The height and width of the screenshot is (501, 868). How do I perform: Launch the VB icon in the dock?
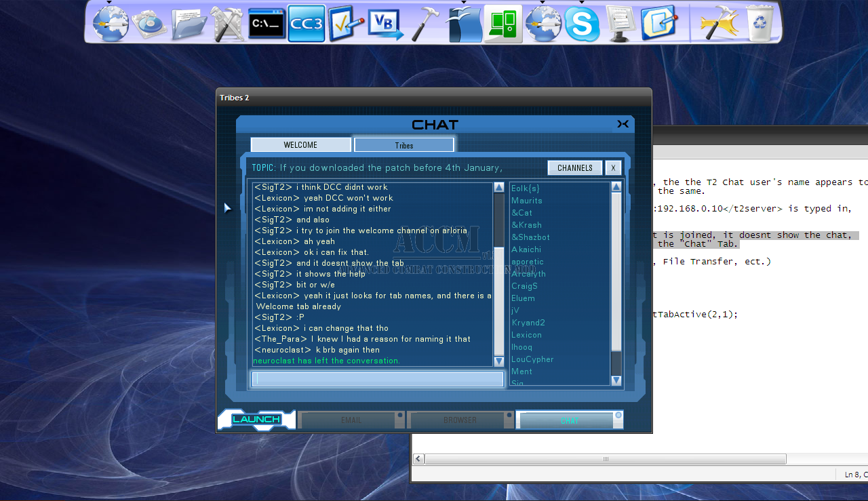[x=386, y=24]
